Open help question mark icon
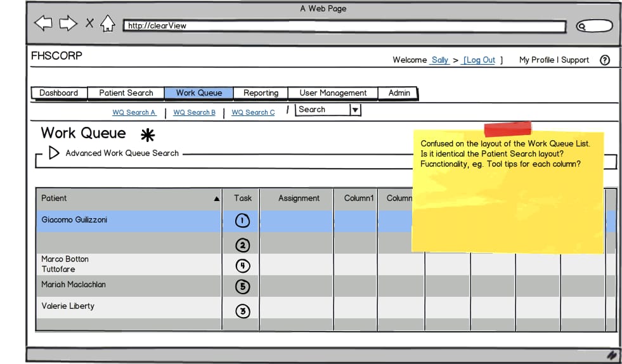Image resolution: width=622 pixels, height=364 pixels. 604,60
